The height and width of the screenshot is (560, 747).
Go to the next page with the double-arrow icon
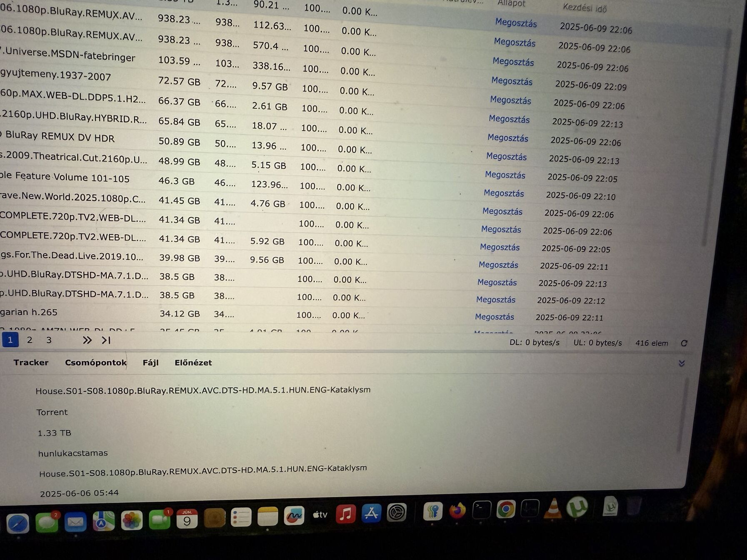tap(87, 340)
